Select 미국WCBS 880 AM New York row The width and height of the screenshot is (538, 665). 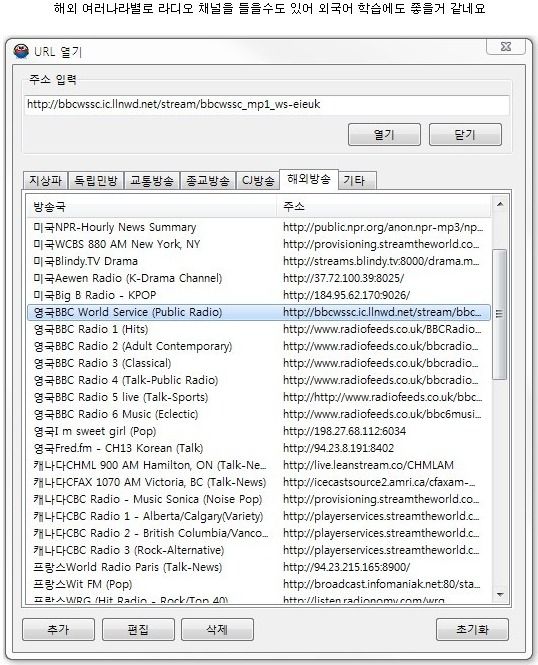tap(259, 244)
